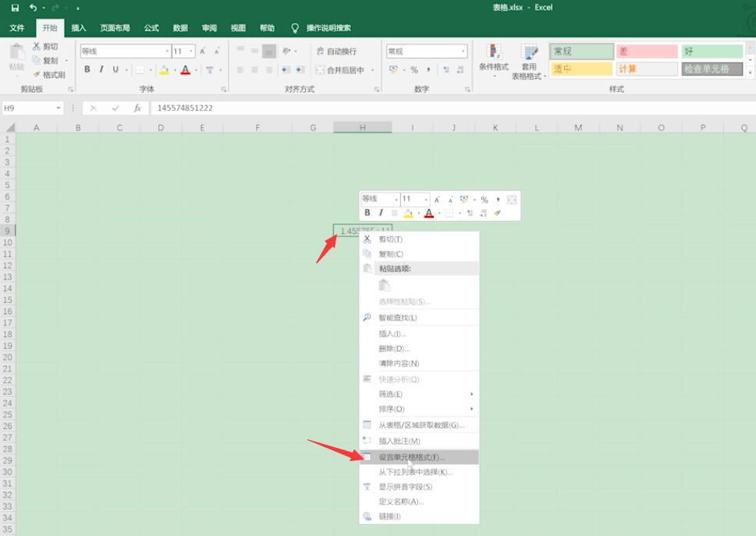
Task: Click the red font color A icon
Action: click(x=185, y=70)
